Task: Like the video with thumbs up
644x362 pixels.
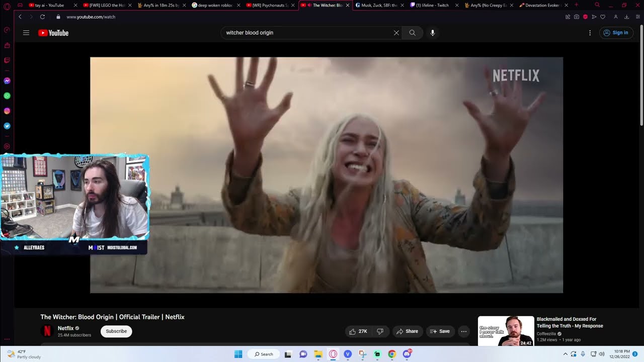Action: point(358,331)
